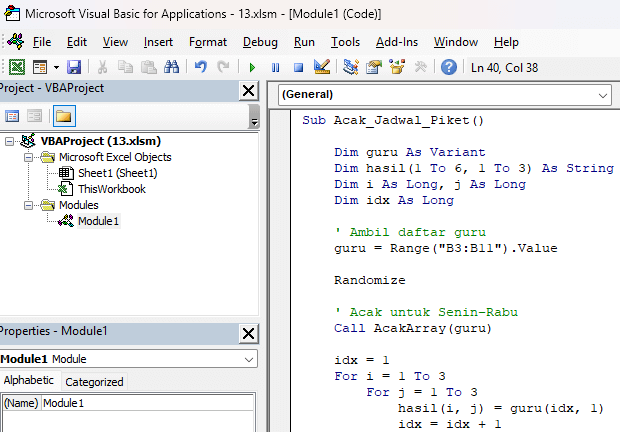
Task: Open the Insert object dropdown arrow
Action: pyautogui.click(x=56, y=68)
